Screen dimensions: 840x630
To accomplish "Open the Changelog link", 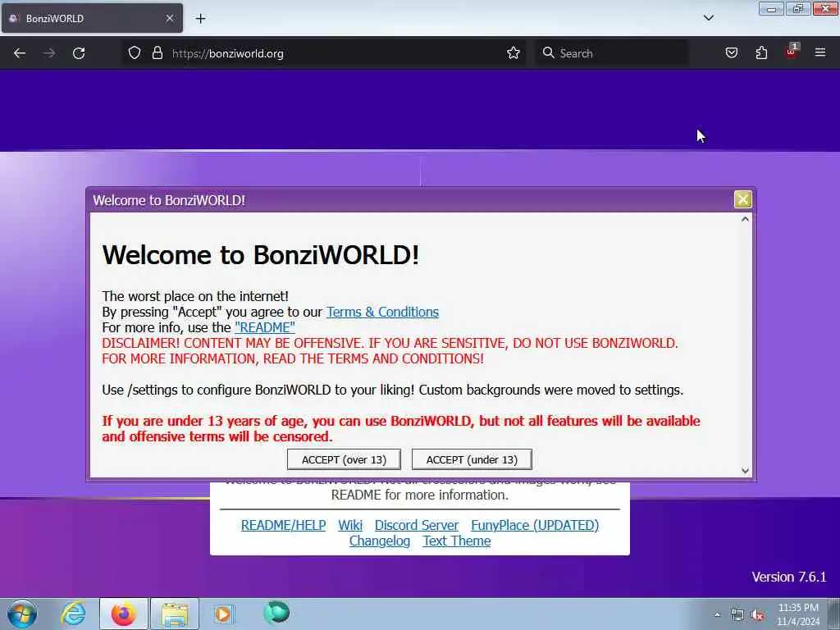I will (380, 541).
